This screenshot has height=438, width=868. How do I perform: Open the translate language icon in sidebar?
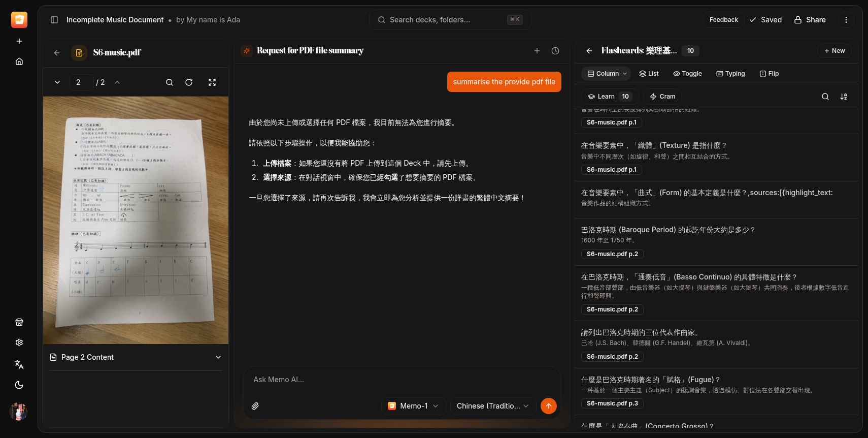tap(19, 364)
